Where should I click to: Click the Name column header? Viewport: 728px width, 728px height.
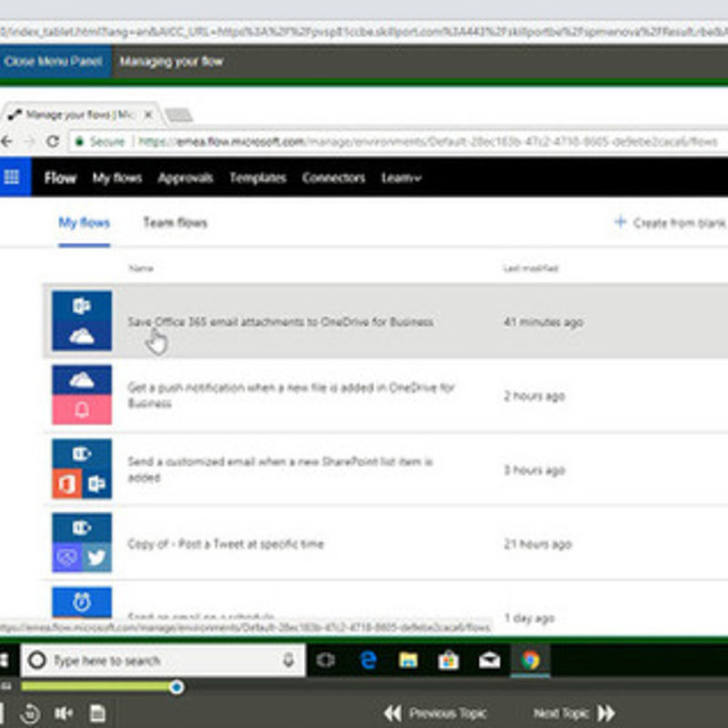click(141, 268)
